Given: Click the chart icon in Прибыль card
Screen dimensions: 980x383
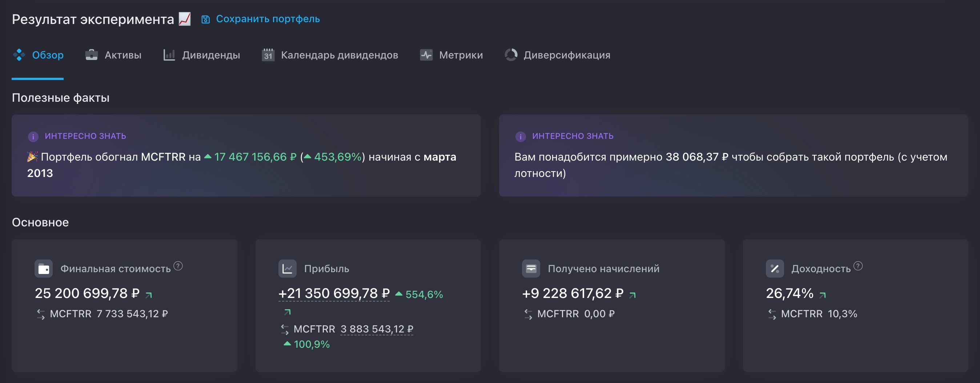Looking at the screenshot, I should coord(287,269).
